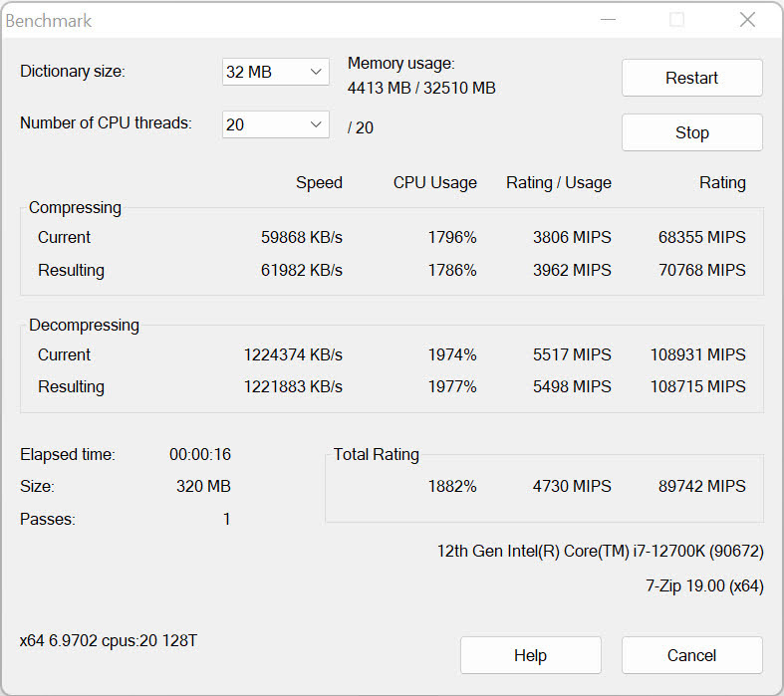
Task: Click the Benchmark title bar text
Action: click(x=51, y=21)
